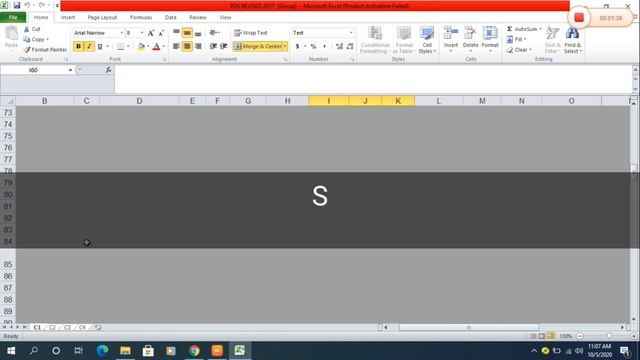Increase font size with Grow Font

[151, 33]
